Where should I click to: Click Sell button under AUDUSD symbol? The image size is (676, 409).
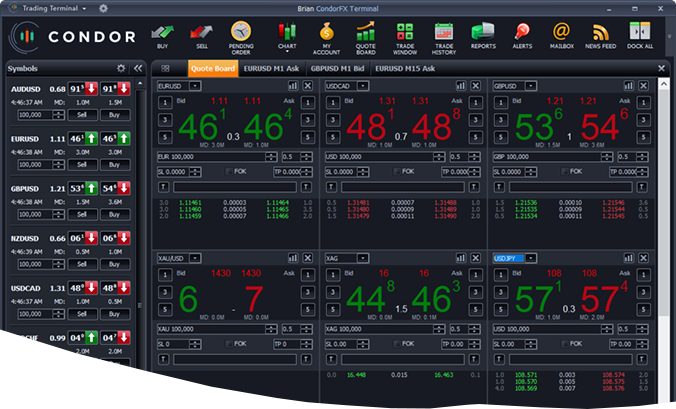[x=82, y=115]
